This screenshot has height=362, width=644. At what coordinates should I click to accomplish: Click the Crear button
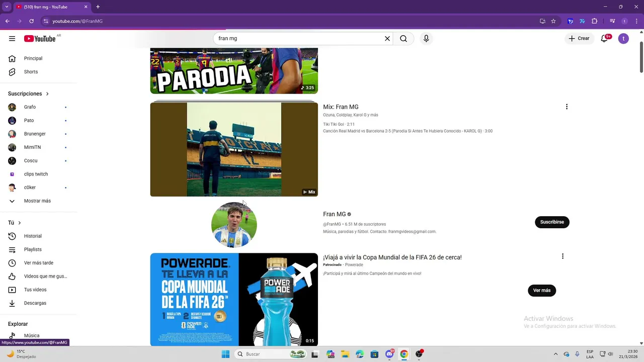[x=579, y=39]
